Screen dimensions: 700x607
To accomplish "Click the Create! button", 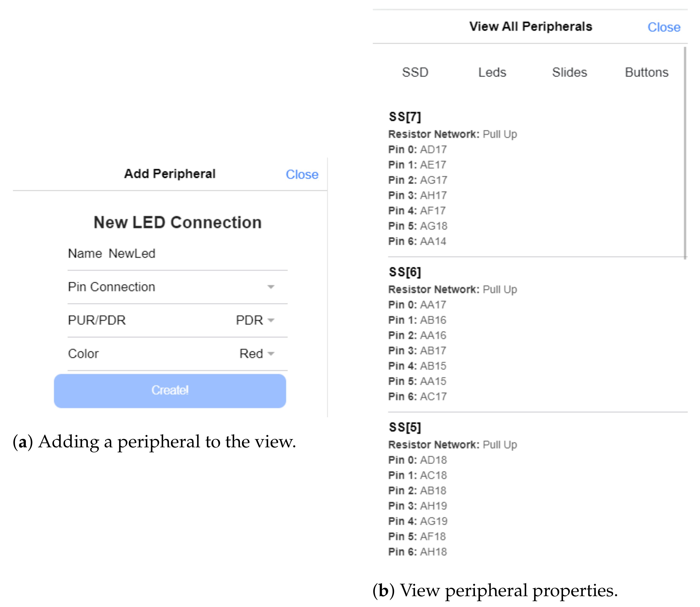I will (170, 390).
